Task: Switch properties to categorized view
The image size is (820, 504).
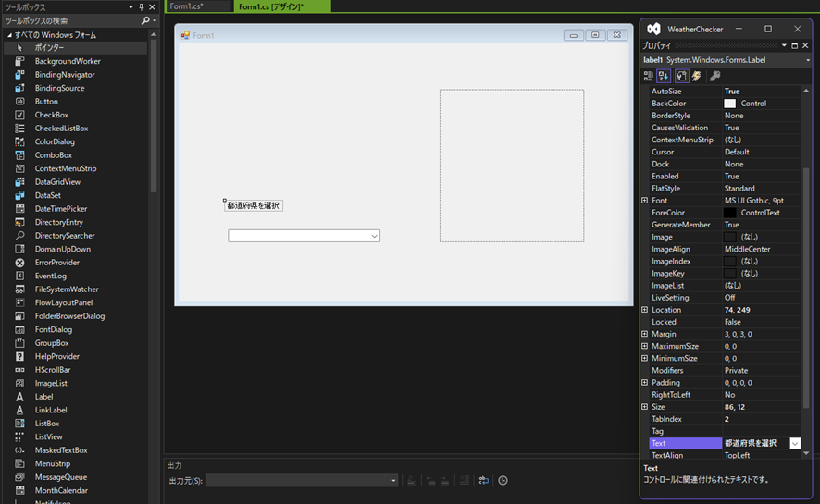Action: pos(649,76)
